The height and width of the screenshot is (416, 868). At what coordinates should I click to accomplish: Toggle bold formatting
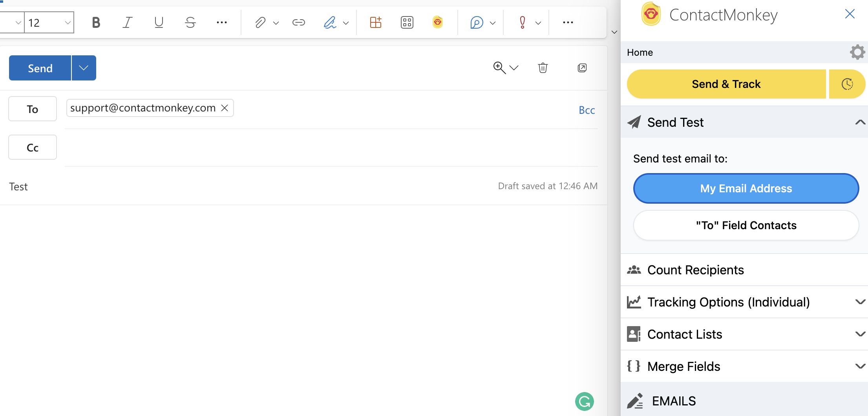pos(96,22)
